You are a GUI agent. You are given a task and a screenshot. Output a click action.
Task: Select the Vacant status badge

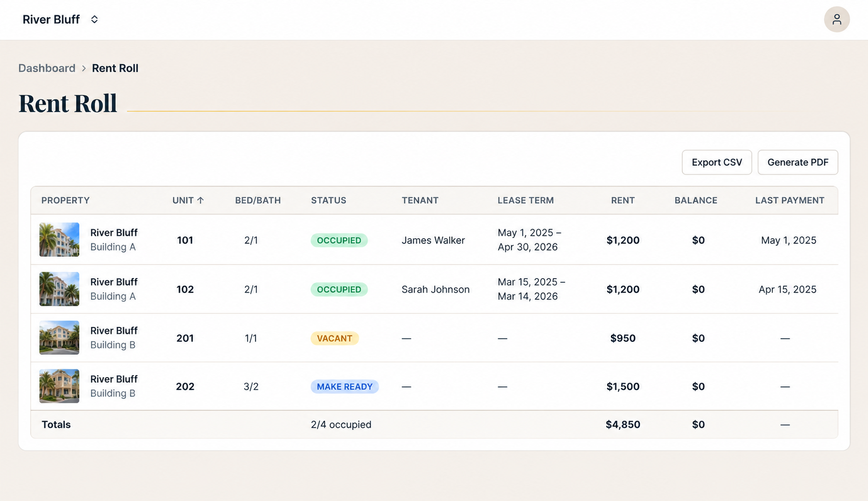334,338
